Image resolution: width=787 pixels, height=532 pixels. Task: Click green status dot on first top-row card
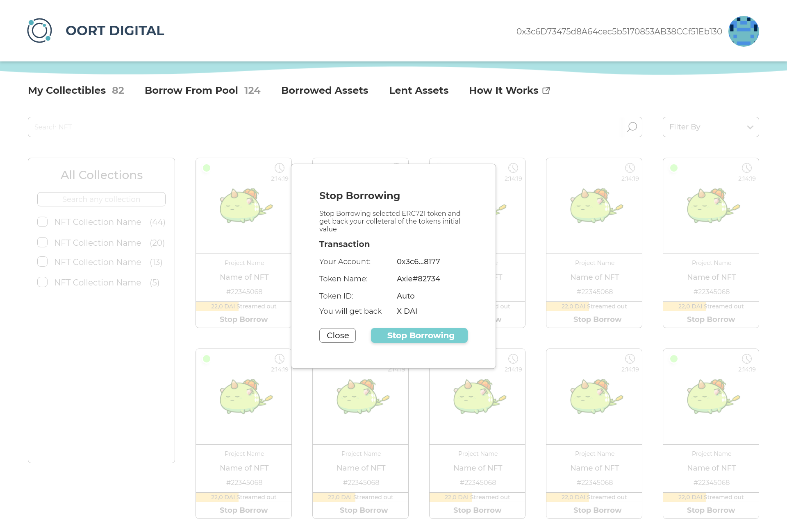tap(207, 168)
